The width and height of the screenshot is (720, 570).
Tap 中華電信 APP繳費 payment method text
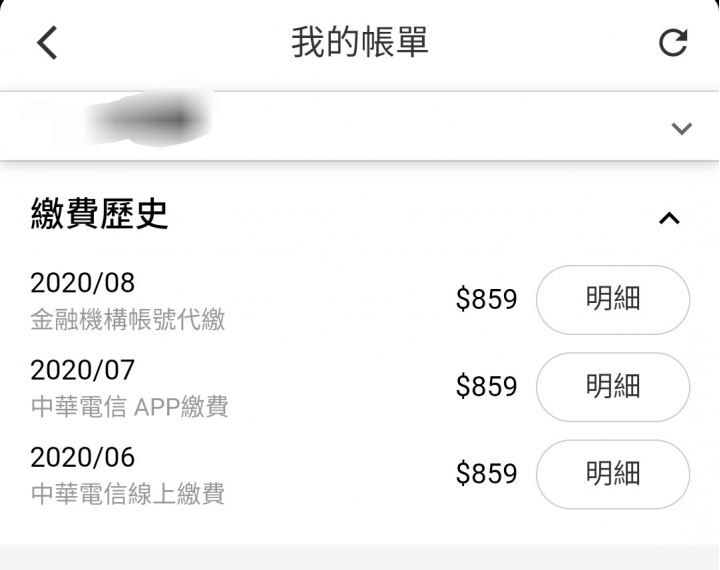[x=129, y=407]
